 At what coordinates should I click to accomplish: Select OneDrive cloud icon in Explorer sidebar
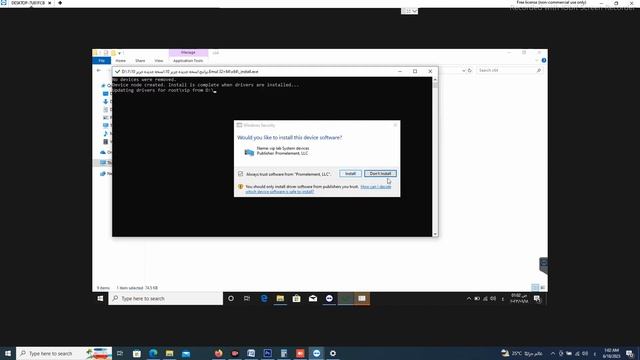click(103, 152)
